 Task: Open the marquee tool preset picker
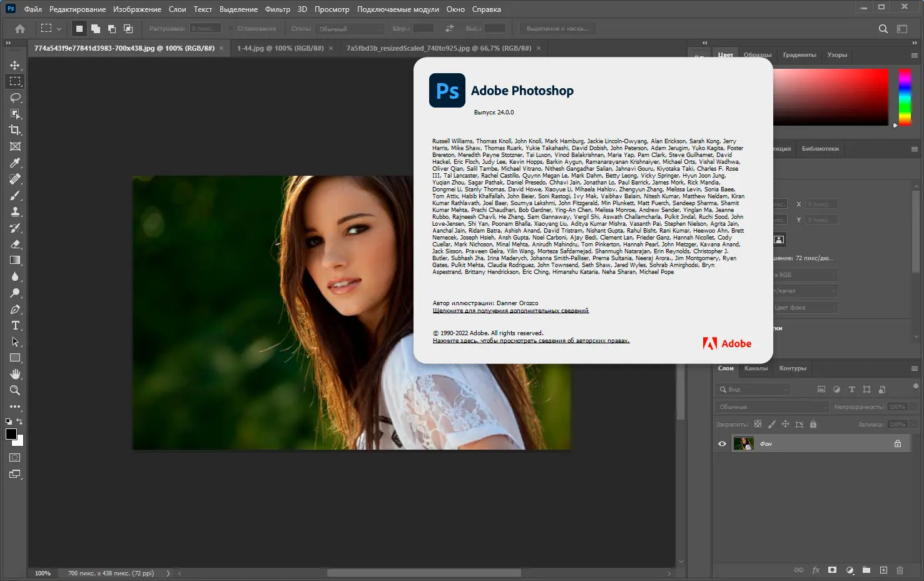51,29
